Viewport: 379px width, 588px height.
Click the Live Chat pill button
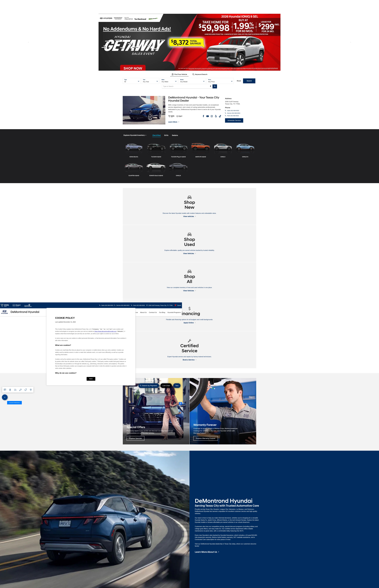[x=166, y=386]
